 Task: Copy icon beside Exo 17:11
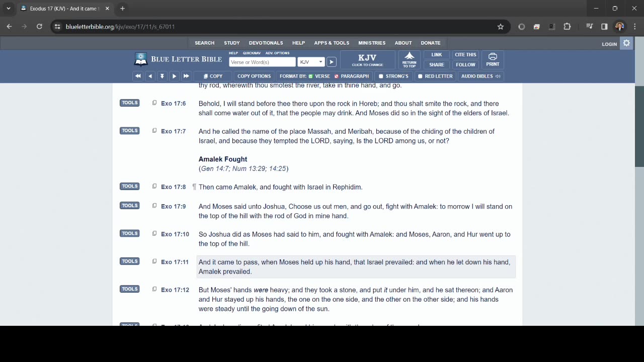coord(154,261)
